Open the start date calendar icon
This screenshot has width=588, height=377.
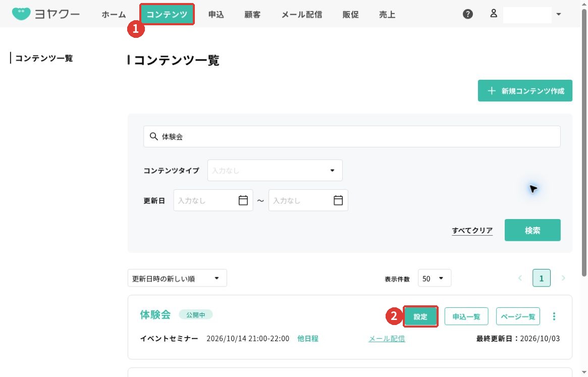coord(243,200)
